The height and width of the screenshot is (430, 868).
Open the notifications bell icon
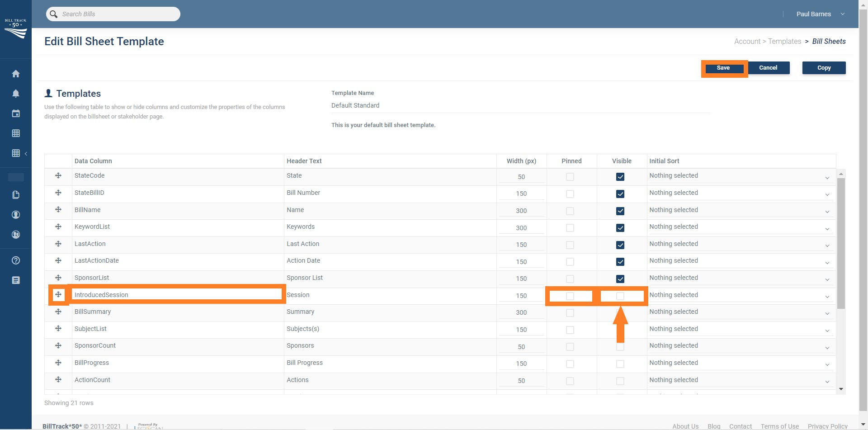[16, 94]
